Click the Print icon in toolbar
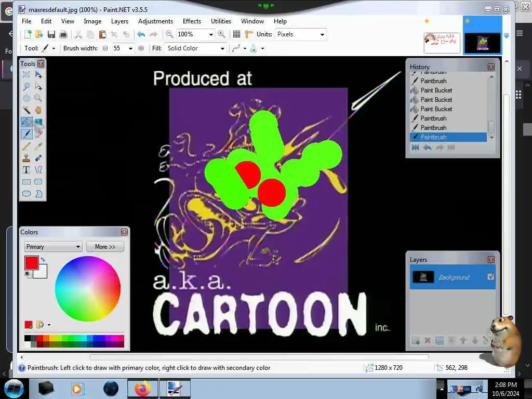The image size is (532, 399). point(63,34)
